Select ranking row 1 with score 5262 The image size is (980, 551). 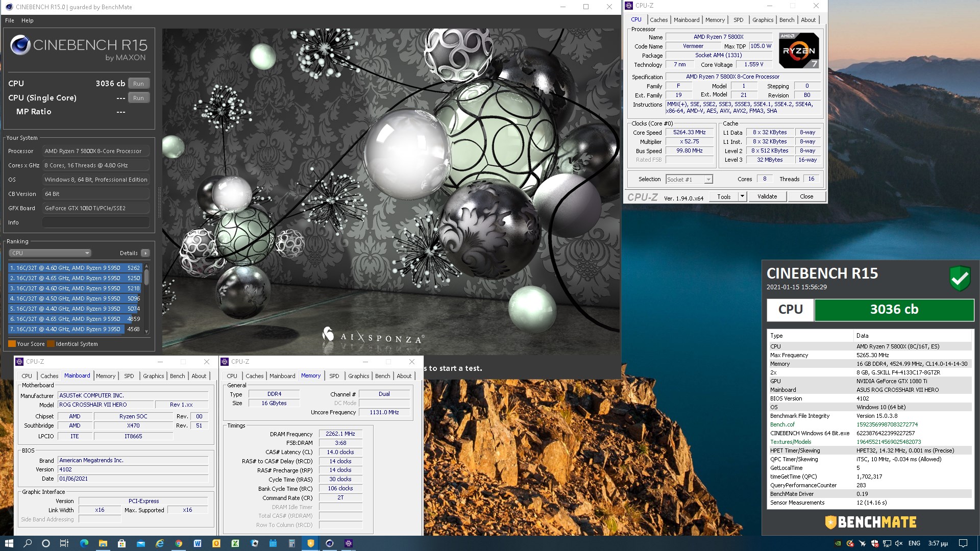[75, 268]
